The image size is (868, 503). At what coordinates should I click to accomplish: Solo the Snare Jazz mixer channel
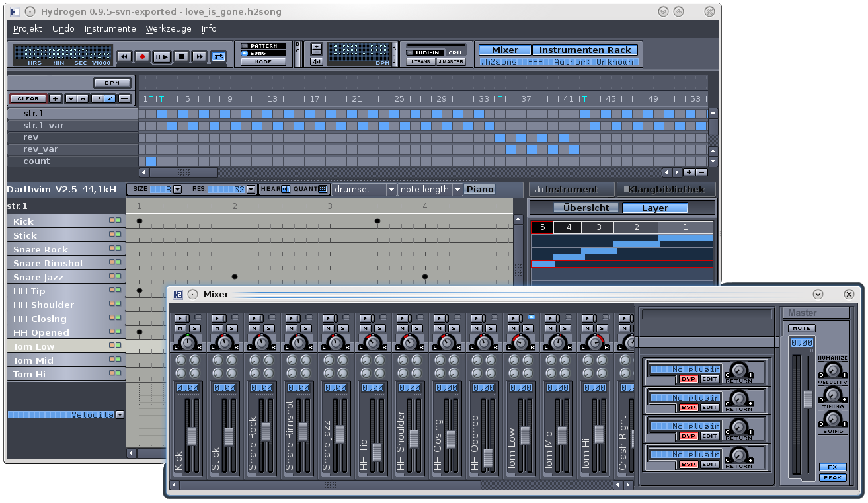342,327
